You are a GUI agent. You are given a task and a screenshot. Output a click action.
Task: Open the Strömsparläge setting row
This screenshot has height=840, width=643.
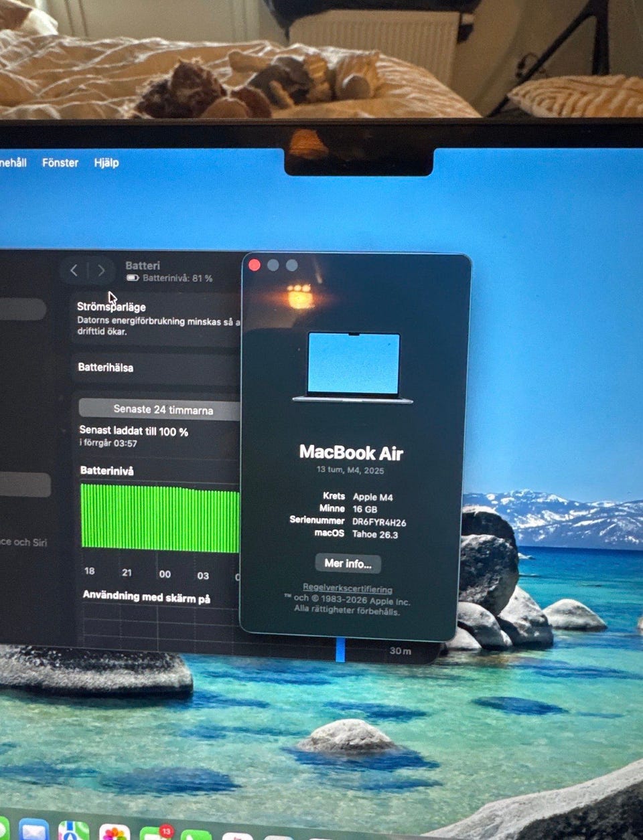pyautogui.click(x=155, y=319)
